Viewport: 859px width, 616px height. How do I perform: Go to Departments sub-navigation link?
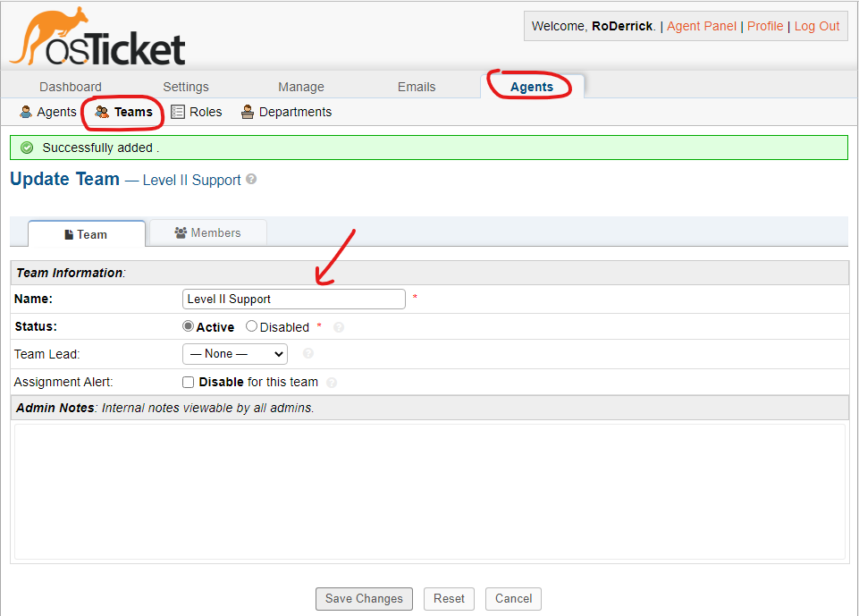[x=287, y=112]
